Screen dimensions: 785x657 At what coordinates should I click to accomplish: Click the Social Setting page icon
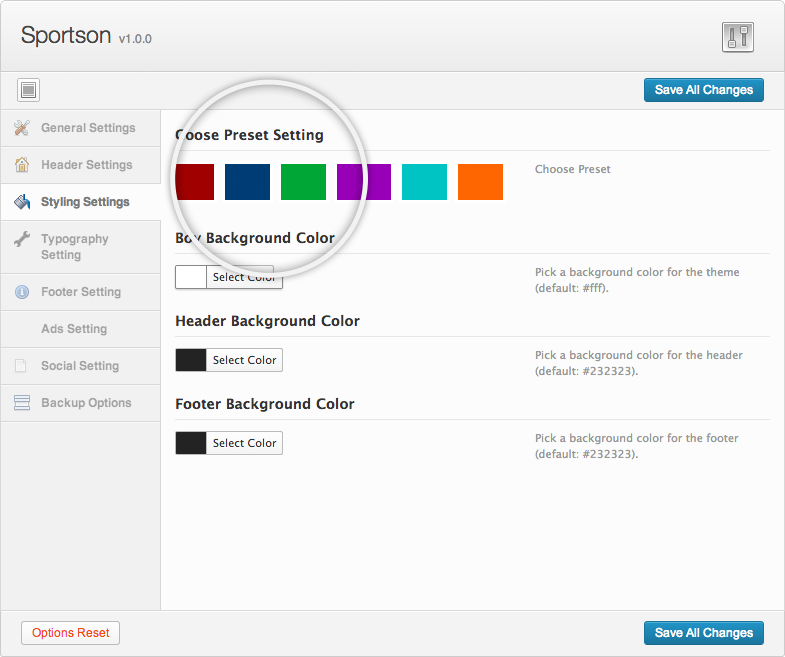click(x=22, y=366)
